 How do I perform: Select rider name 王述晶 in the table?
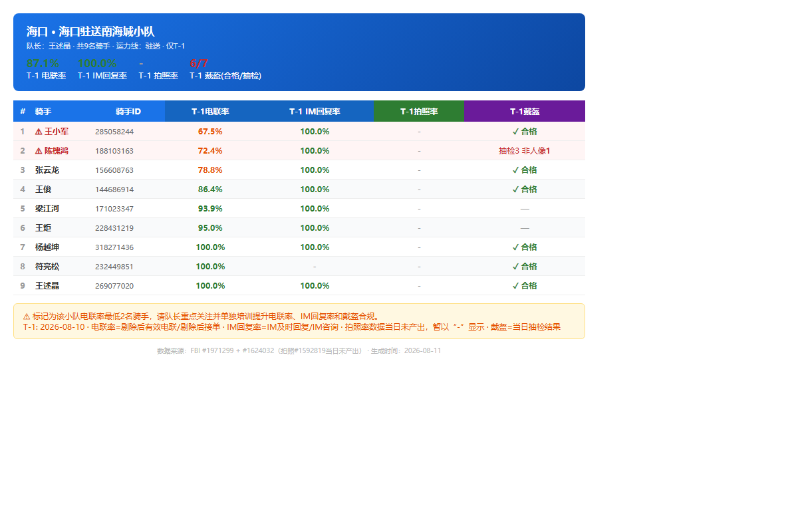tap(47, 286)
